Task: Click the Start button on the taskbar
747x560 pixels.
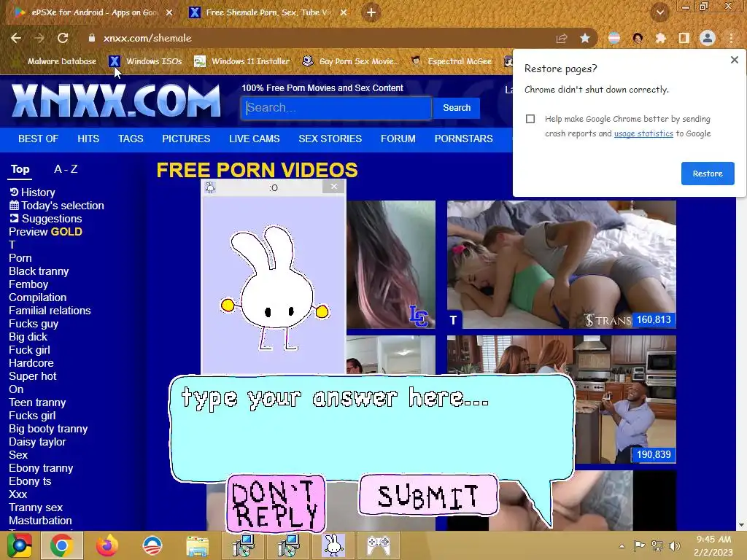Action: [20, 545]
